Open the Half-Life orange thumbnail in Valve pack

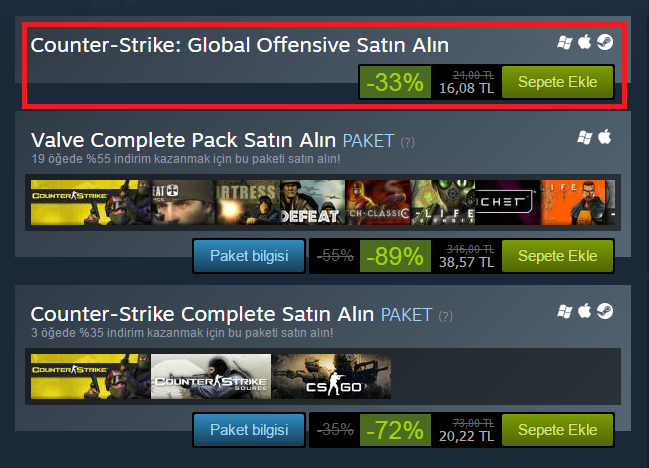578,202
